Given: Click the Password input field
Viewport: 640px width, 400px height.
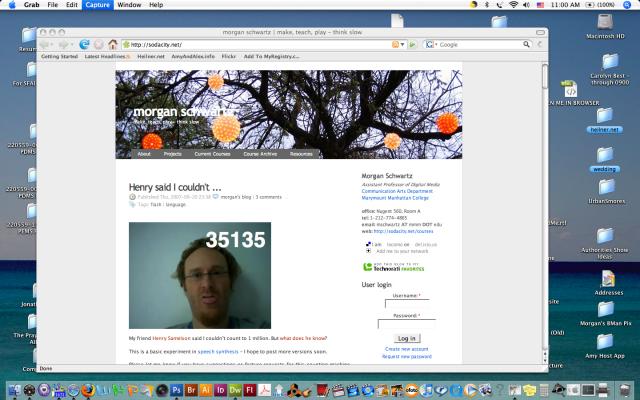Looking at the screenshot, I should coord(407,324).
